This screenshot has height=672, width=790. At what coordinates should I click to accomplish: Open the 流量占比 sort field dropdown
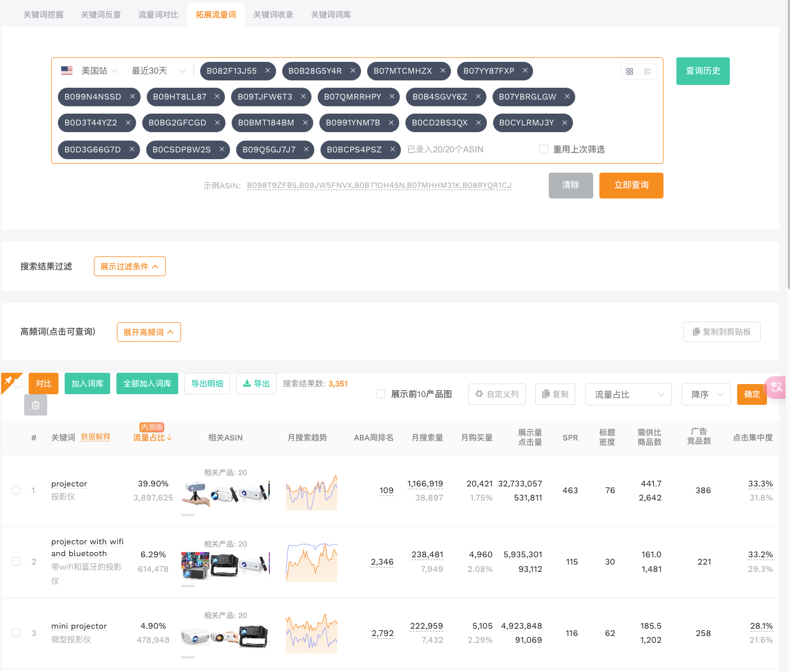pyautogui.click(x=629, y=394)
